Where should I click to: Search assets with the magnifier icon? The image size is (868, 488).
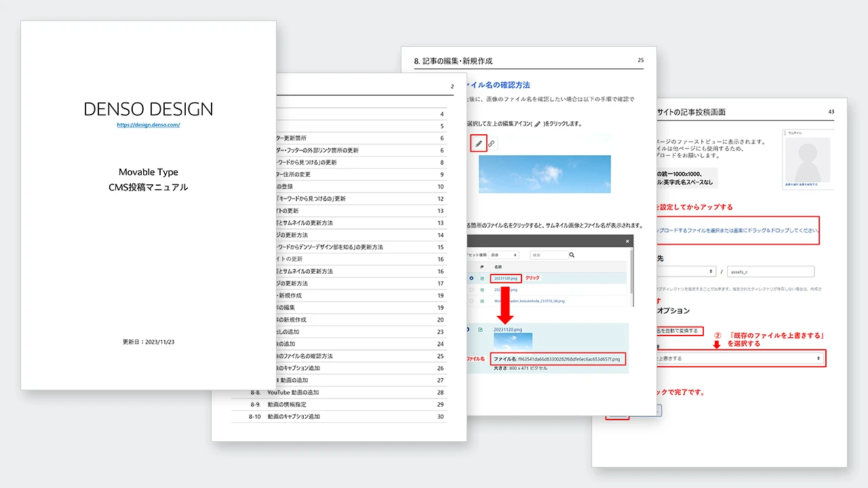pos(572,255)
